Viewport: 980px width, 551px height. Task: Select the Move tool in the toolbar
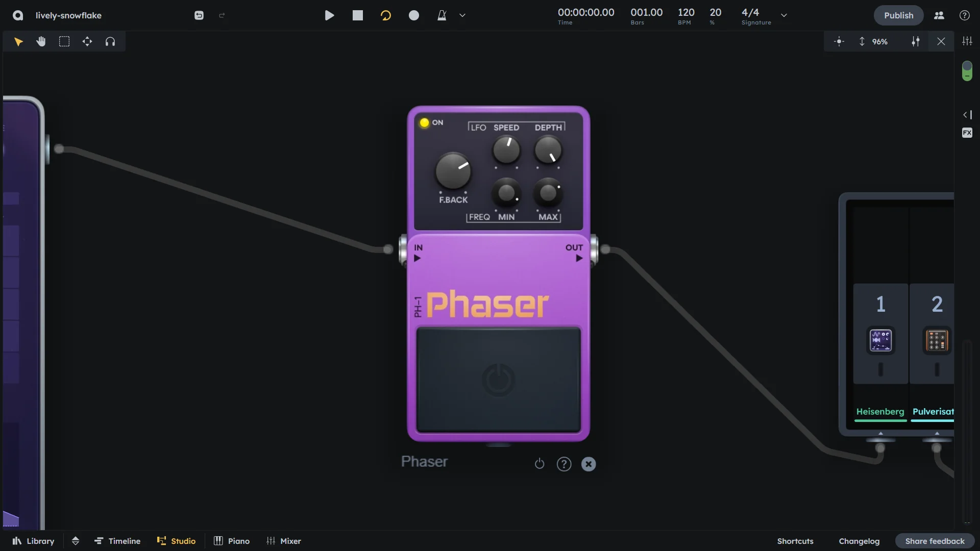tap(87, 41)
